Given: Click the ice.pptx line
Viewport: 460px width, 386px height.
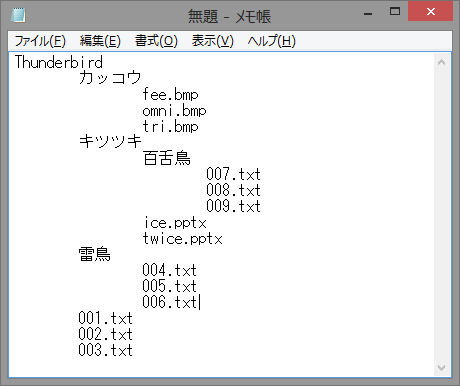Looking at the screenshot, I should click(x=175, y=222).
